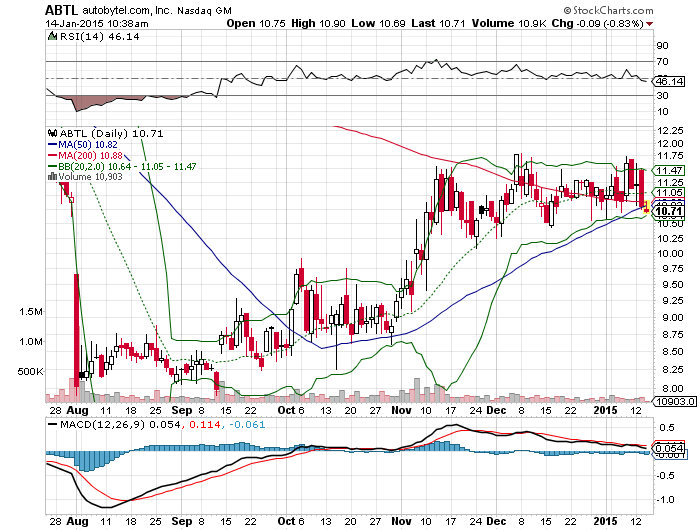Click the Open 10.75 value
The height and width of the screenshot is (530, 700).
click(x=256, y=24)
